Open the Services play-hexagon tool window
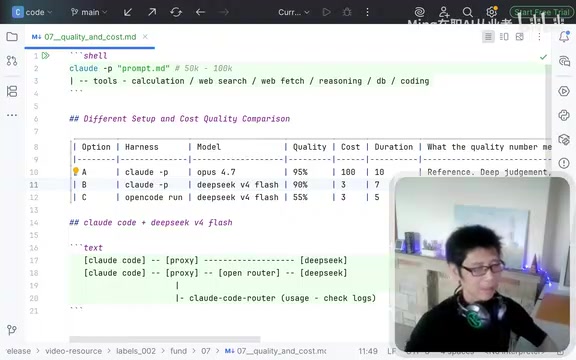This screenshot has width=576, height=360. (564, 91)
